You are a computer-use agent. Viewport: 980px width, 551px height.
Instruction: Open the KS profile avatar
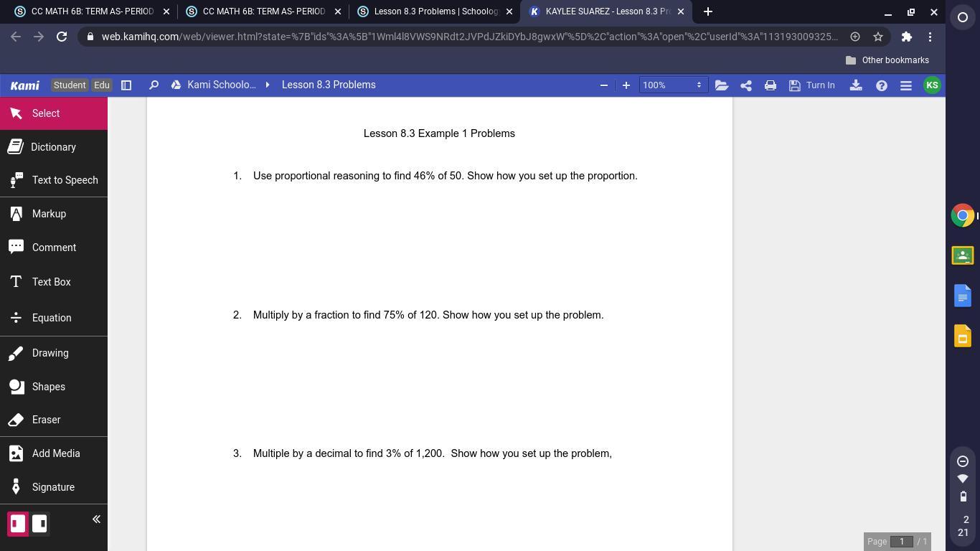point(932,85)
